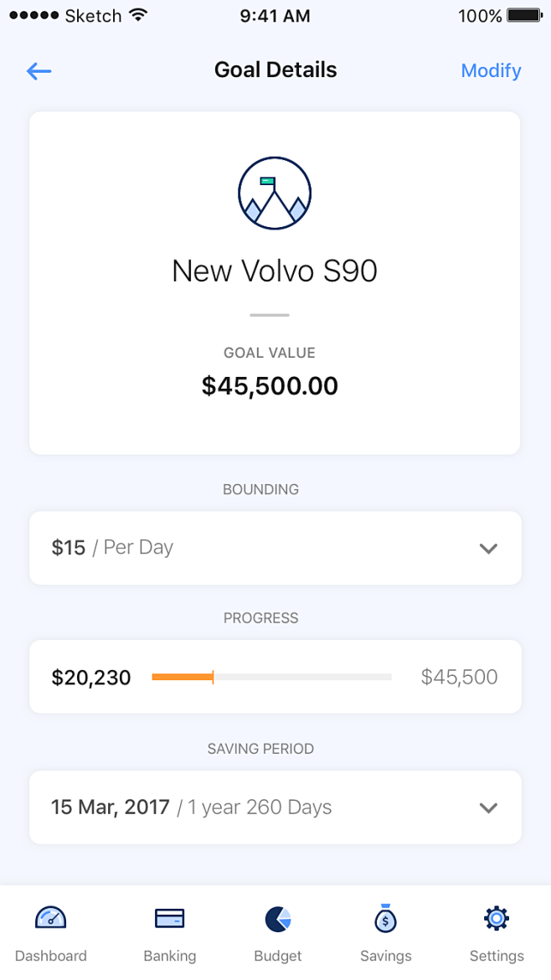The image size is (551, 980).
Task: Open Dashboard gauge icon
Action: pos(51,919)
